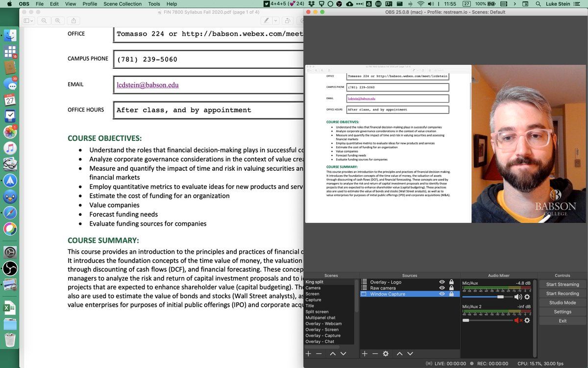Adjust the Mic/Aux volume slider
Viewport: 588px width, 368px height.
tap(500, 297)
